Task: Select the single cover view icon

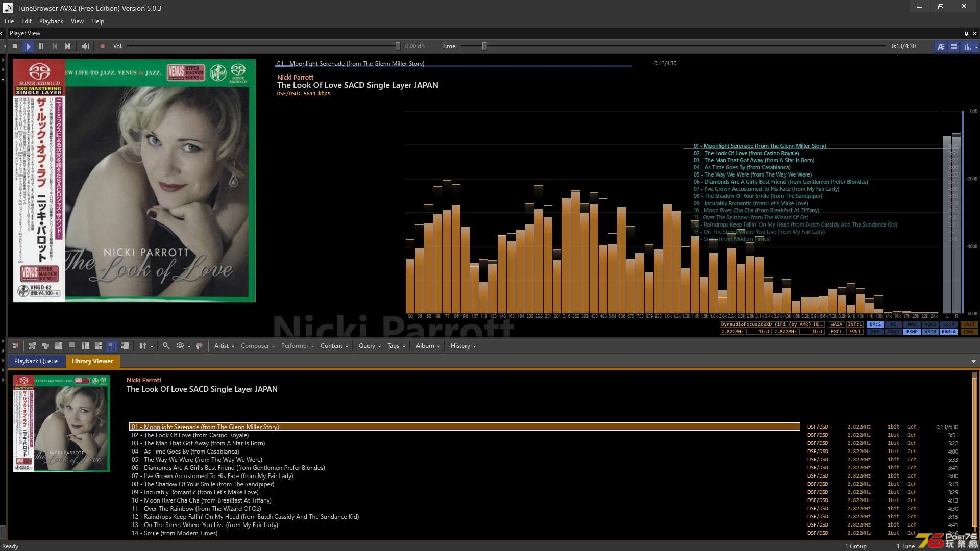Action: click(72, 346)
